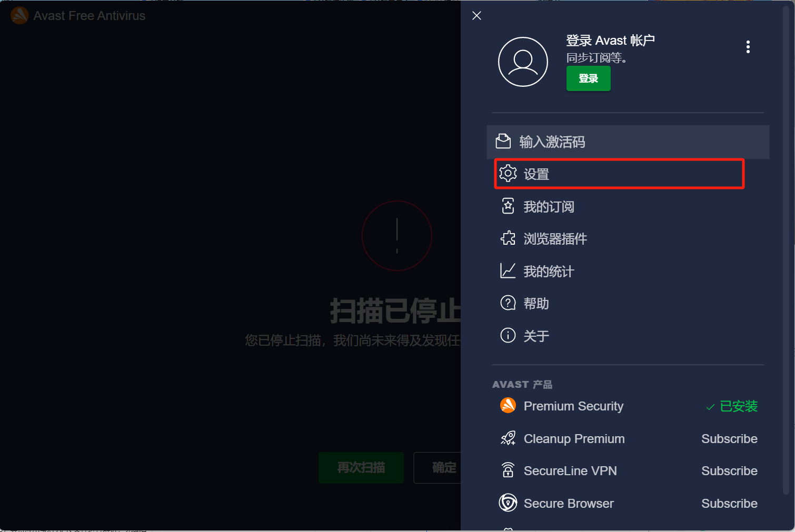Click the My Statistics chart icon
Image resolution: width=795 pixels, height=532 pixels.
tap(508, 270)
